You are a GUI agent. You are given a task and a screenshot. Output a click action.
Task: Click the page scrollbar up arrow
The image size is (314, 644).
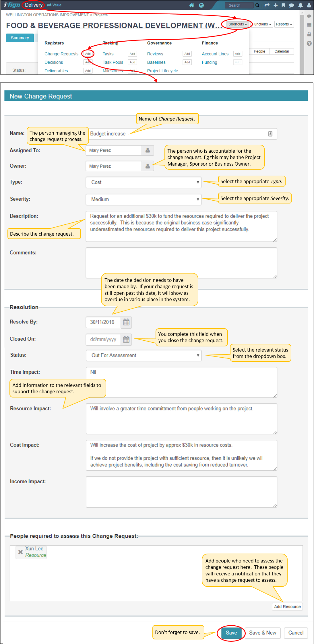(302, 13)
